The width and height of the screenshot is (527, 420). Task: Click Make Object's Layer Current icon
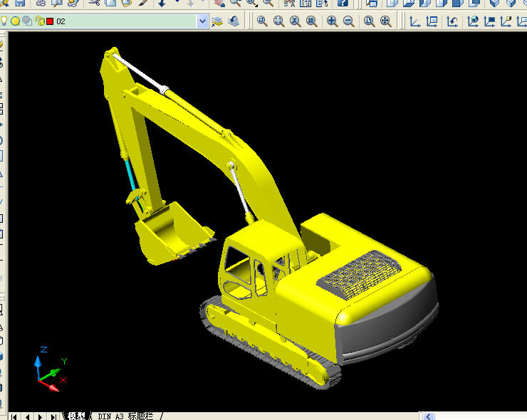(x=217, y=21)
